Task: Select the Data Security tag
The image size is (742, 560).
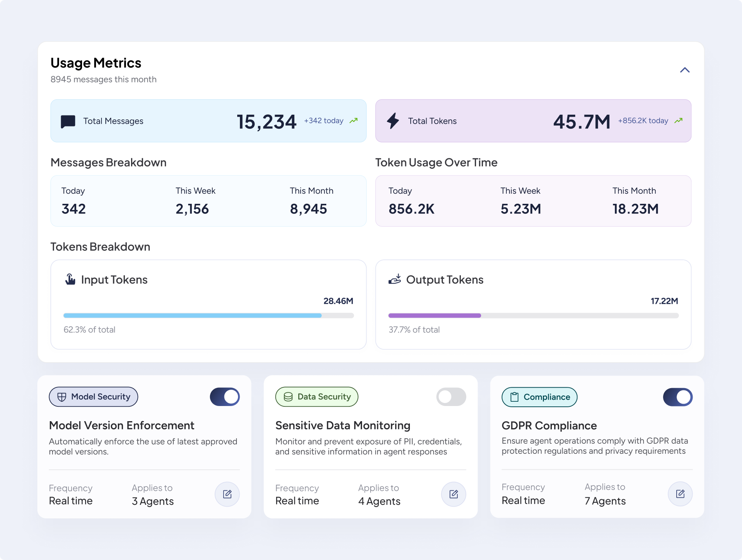Action: [x=317, y=397]
